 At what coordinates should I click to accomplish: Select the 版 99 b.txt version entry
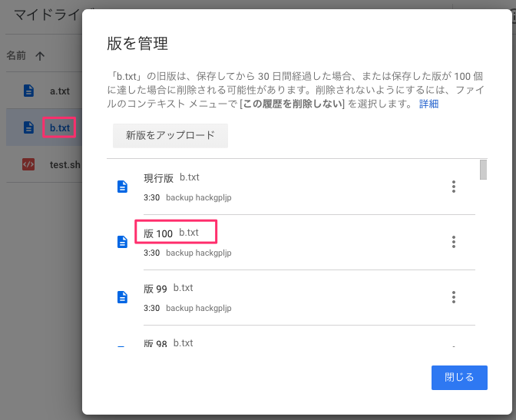pyautogui.click(x=168, y=288)
